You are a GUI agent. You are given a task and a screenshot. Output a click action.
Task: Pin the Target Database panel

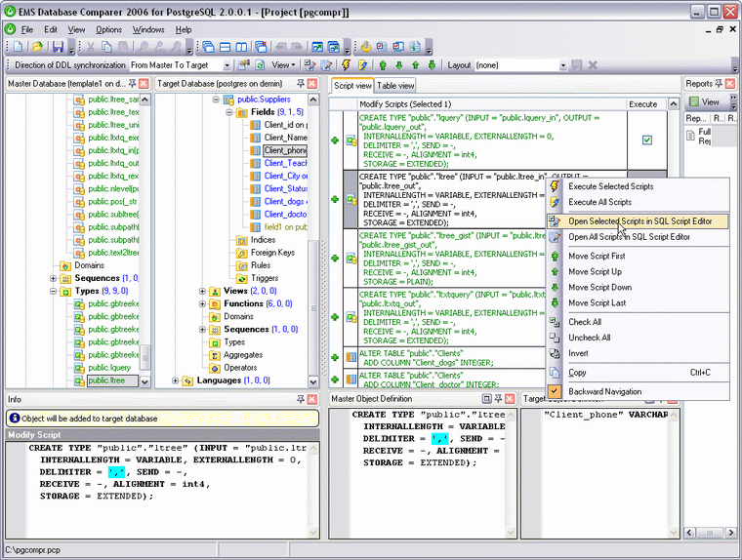click(x=301, y=84)
